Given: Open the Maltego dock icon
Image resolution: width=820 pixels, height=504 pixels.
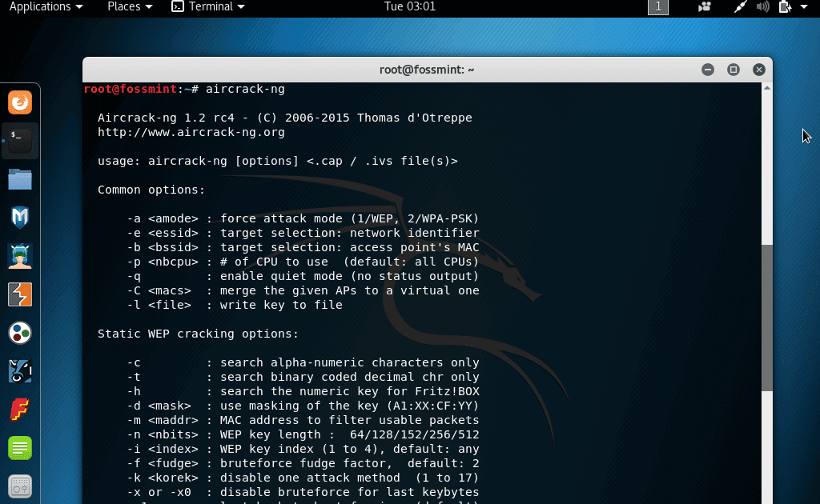Looking at the screenshot, I should [x=20, y=334].
